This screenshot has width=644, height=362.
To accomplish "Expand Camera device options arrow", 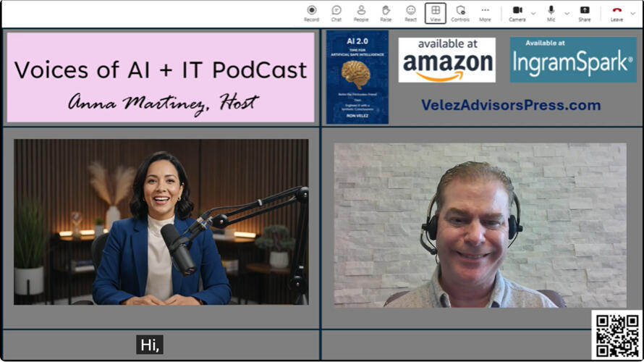I will [533, 14].
